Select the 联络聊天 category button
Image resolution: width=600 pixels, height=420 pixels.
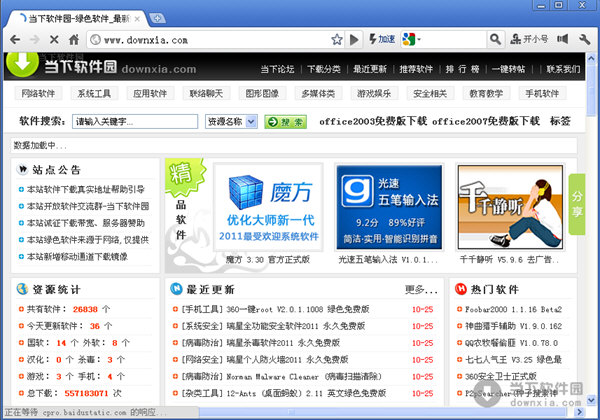coord(206,93)
